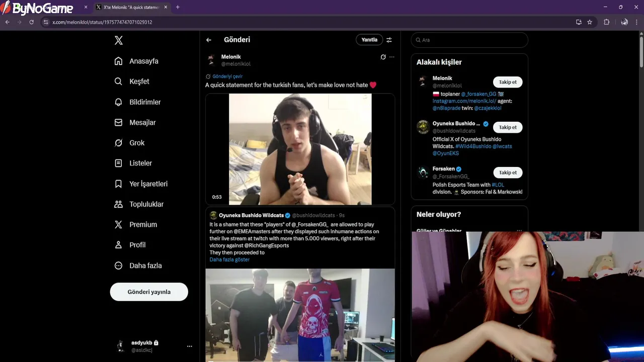Click Melonik name in related people
644x362 pixels.
tap(442, 78)
